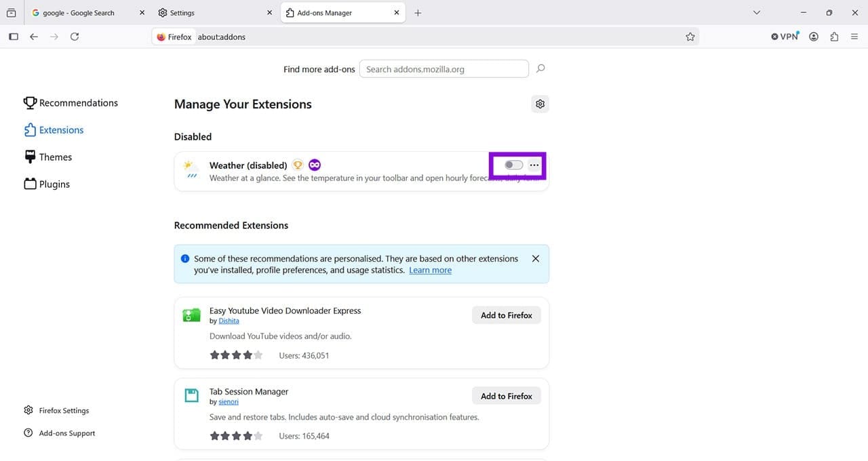The image size is (868, 461).
Task: Enable the Weather extension toggle
Action: [514, 165]
